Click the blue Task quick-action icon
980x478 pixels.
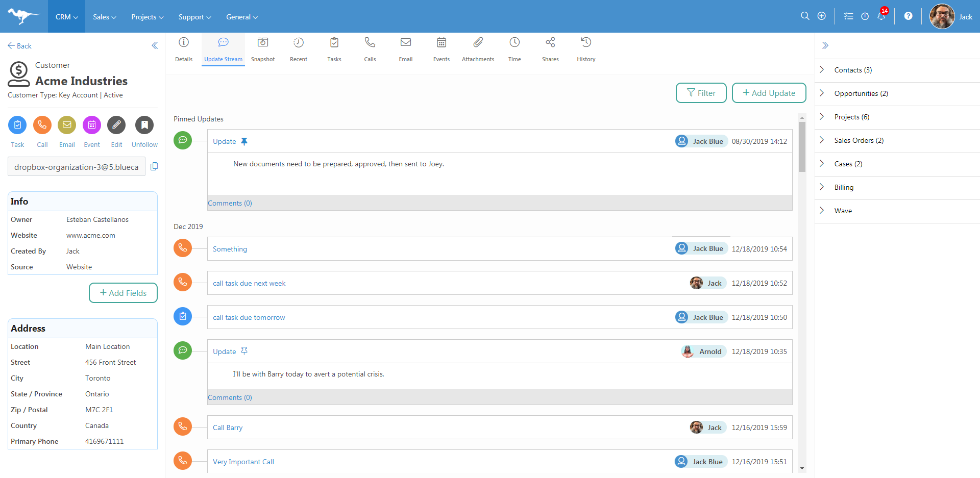pos(17,125)
